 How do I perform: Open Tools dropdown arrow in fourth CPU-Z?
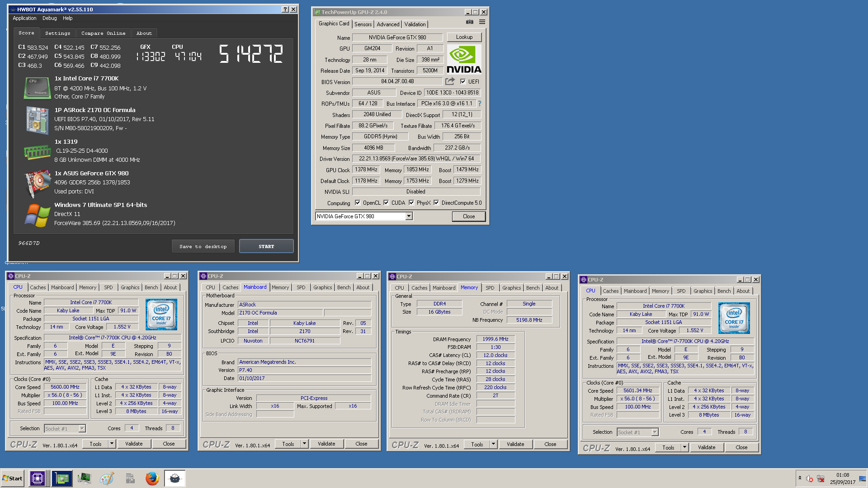684,447
